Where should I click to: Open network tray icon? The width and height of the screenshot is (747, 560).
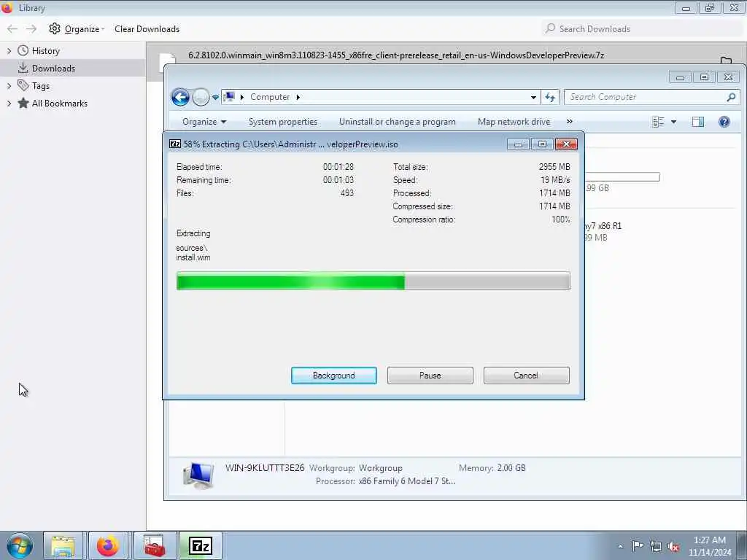tap(656, 546)
